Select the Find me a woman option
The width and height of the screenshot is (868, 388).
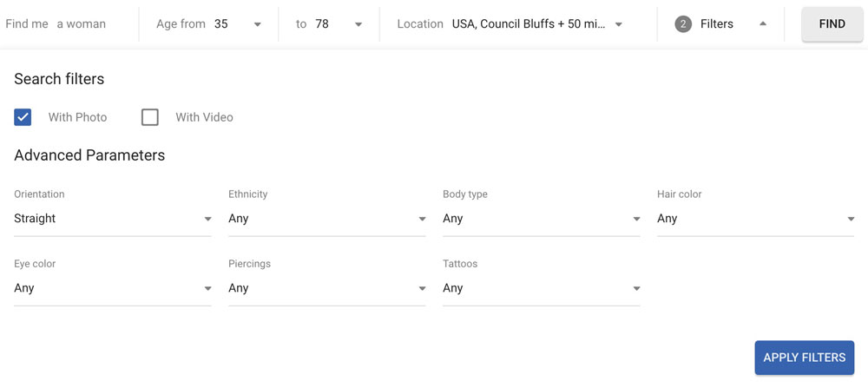(56, 23)
